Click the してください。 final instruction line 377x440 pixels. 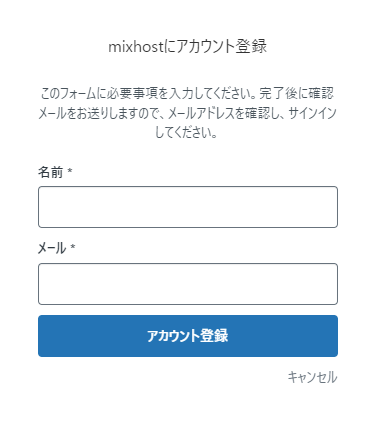click(187, 132)
